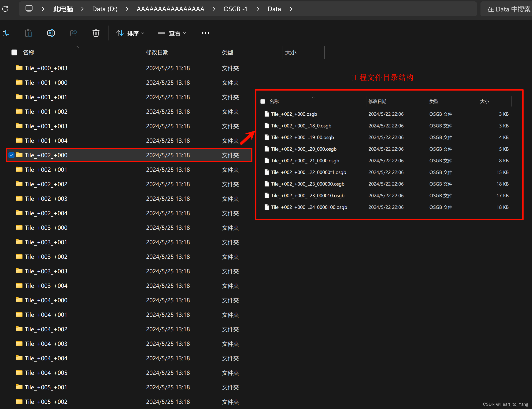Click the rename icon in toolbar
Screen dimensions: 532x409
tap(51, 33)
